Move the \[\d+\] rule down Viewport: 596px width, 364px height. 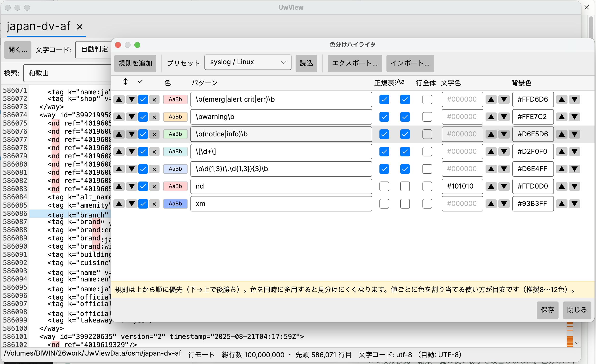131,152
